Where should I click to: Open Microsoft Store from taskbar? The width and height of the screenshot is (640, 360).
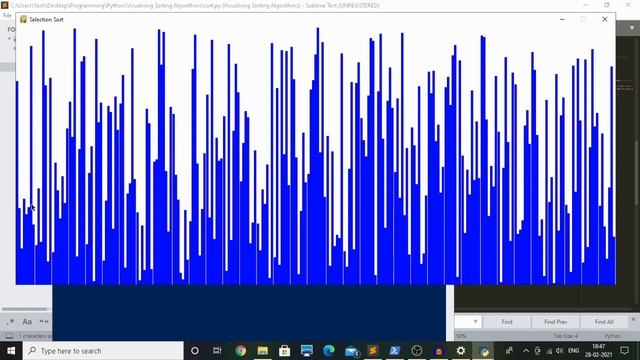pos(284,351)
